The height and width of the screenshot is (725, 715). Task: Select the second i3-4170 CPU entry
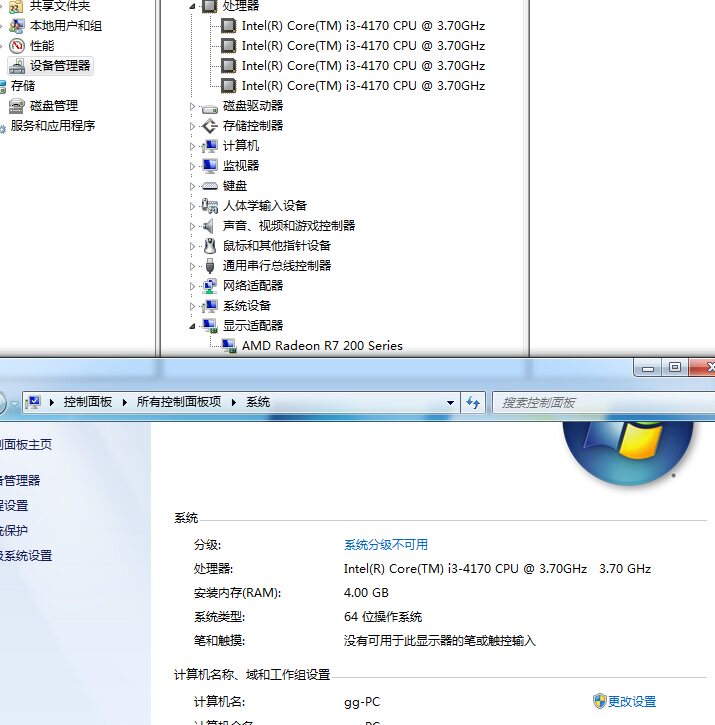363,46
